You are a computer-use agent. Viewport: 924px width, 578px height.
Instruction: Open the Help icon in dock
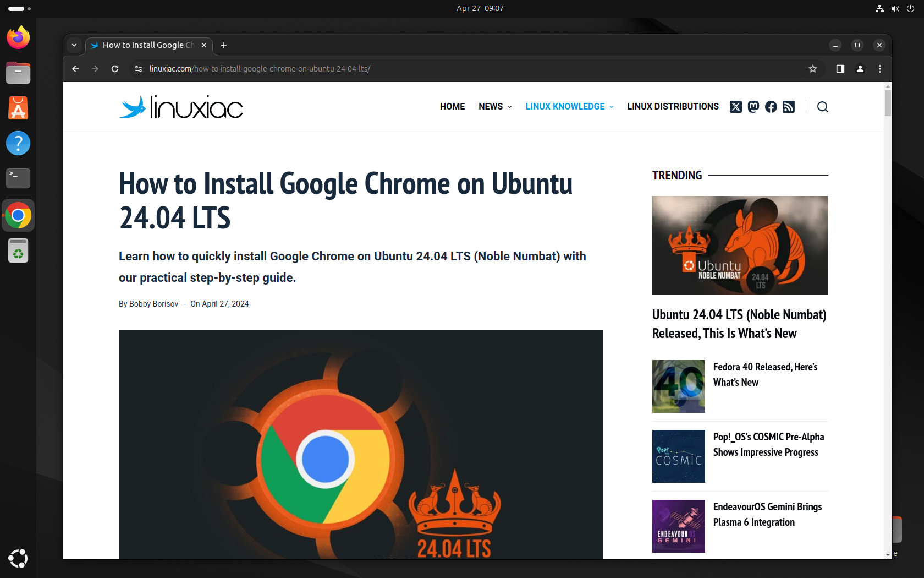point(18,143)
